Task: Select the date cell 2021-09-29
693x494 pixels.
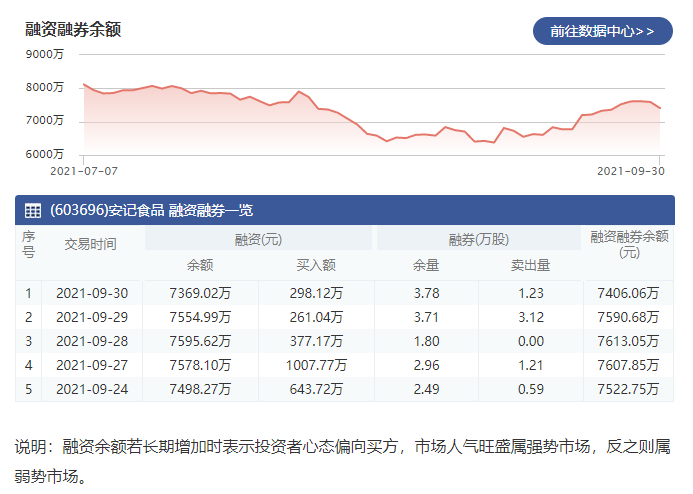Action: pyautogui.click(x=92, y=317)
